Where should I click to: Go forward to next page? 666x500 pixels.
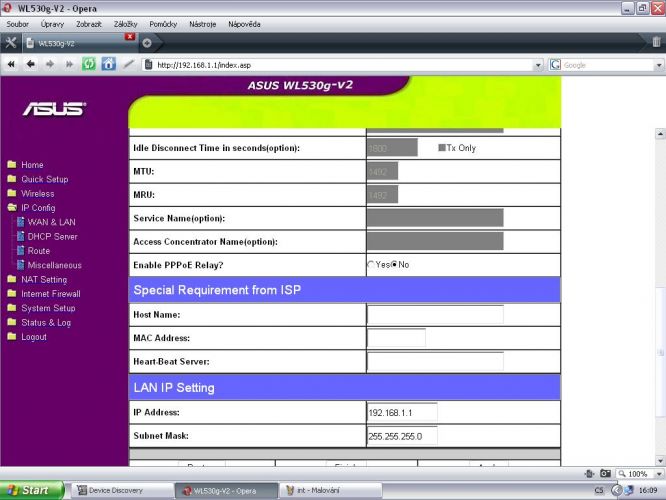[50, 65]
